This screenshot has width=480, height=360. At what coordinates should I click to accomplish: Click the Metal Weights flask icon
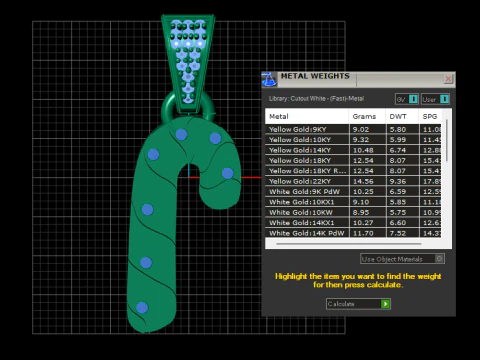(x=269, y=79)
